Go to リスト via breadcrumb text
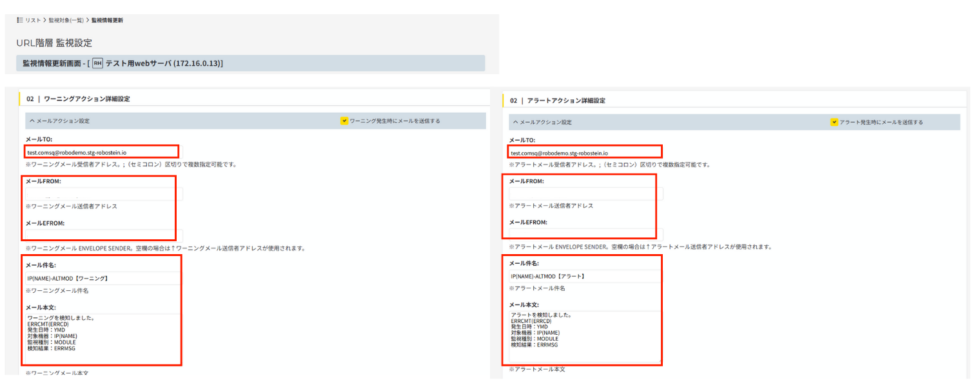 34,21
